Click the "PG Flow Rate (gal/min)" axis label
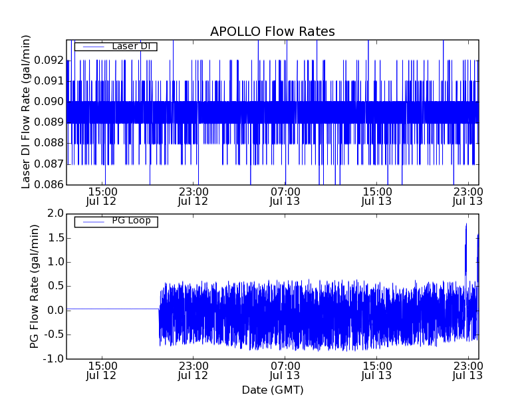532x399 pixels. (35, 286)
